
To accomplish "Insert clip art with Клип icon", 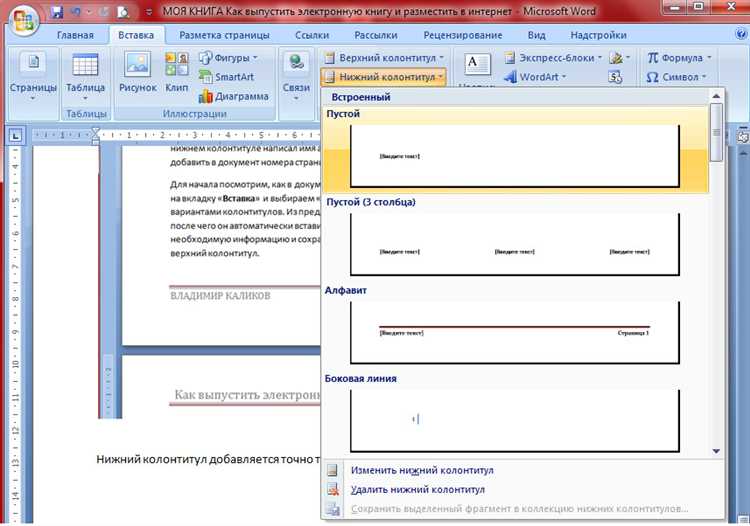I will 176,73.
